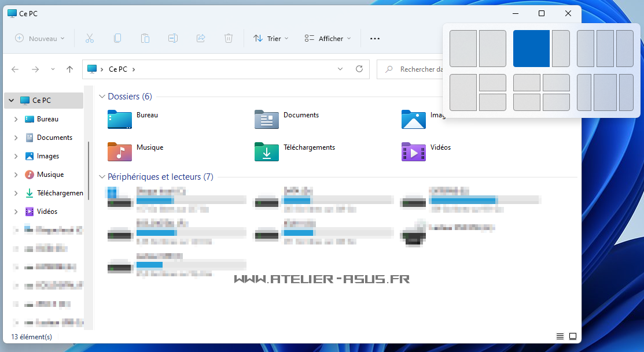Select Musique in the sidebar tree
The height and width of the screenshot is (352, 644).
(x=50, y=175)
